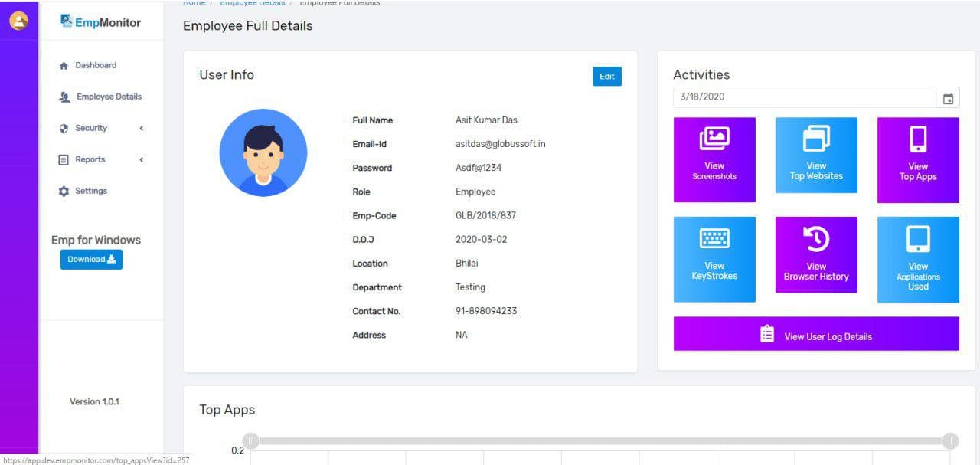Click Download Emp for Windows button

point(91,260)
